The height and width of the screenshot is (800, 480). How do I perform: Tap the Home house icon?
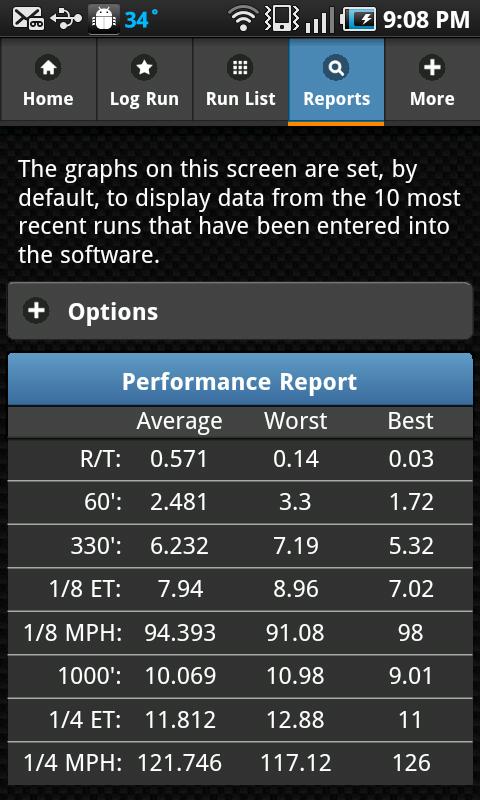48,68
